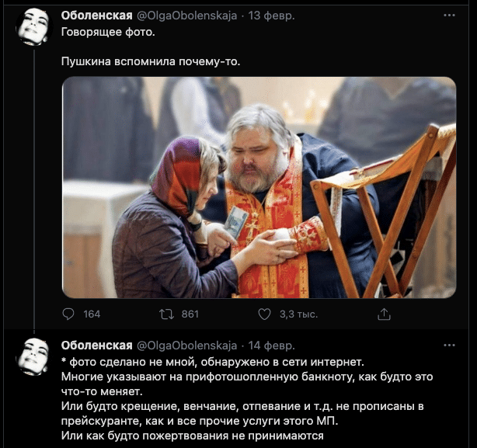The width and height of the screenshot is (477, 448).
Task: Open the 14 февр. timestamp link
Action: coord(271,346)
